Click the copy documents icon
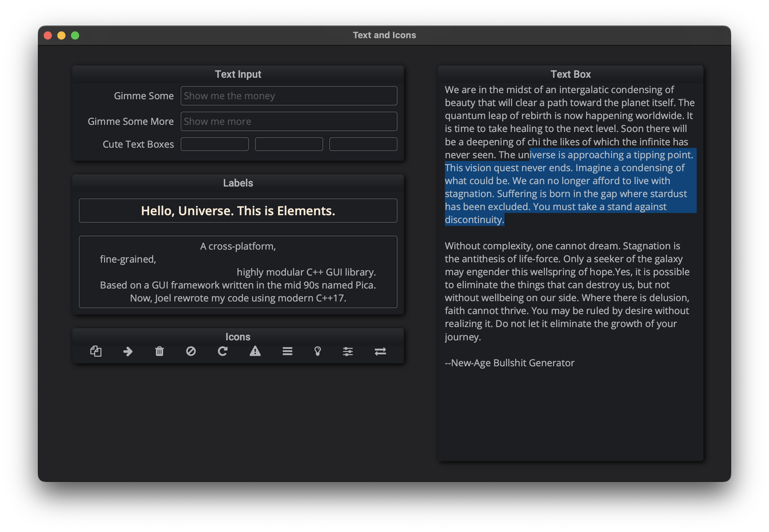This screenshot has height=532, width=769. pos(96,352)
